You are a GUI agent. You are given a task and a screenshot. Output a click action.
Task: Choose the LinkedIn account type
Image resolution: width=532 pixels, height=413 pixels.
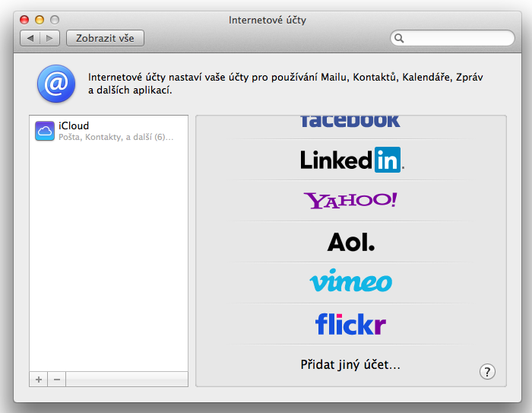(352, 160)
